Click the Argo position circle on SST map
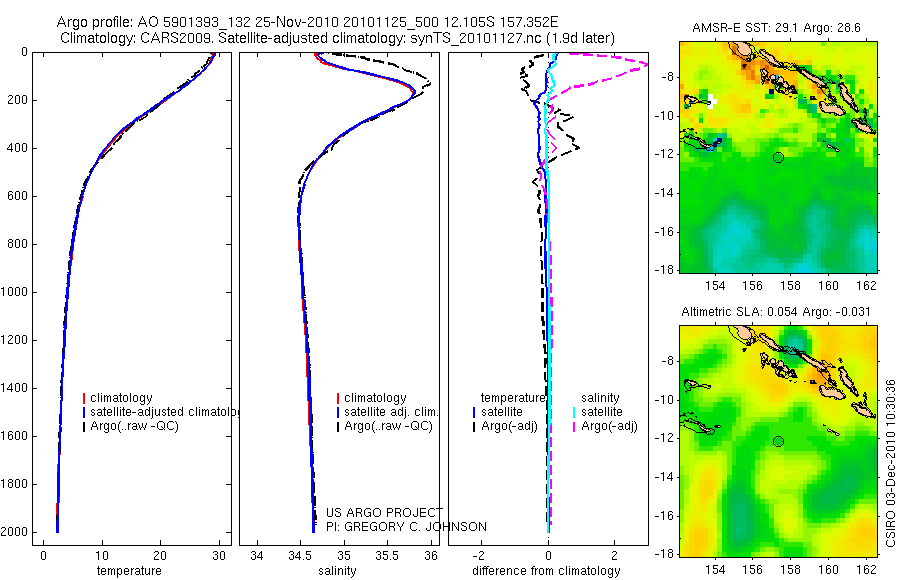This screenshot has width=900, height=580. pyautogui.click(x=778, y=157)
